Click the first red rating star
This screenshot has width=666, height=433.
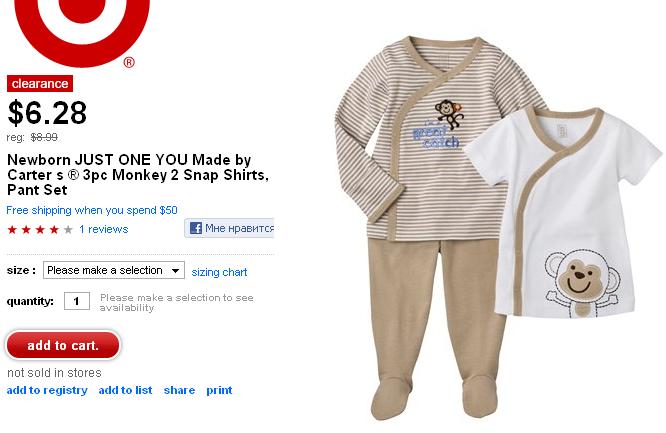click(12, 230)
